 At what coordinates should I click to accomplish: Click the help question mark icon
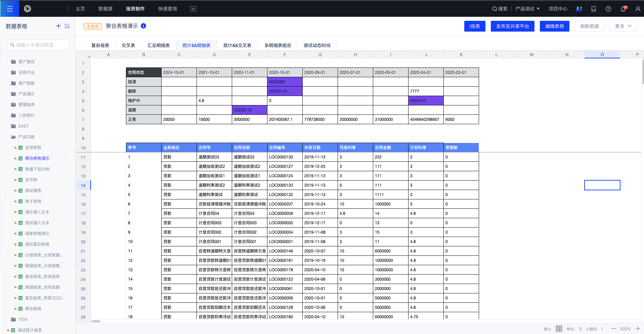608,9
